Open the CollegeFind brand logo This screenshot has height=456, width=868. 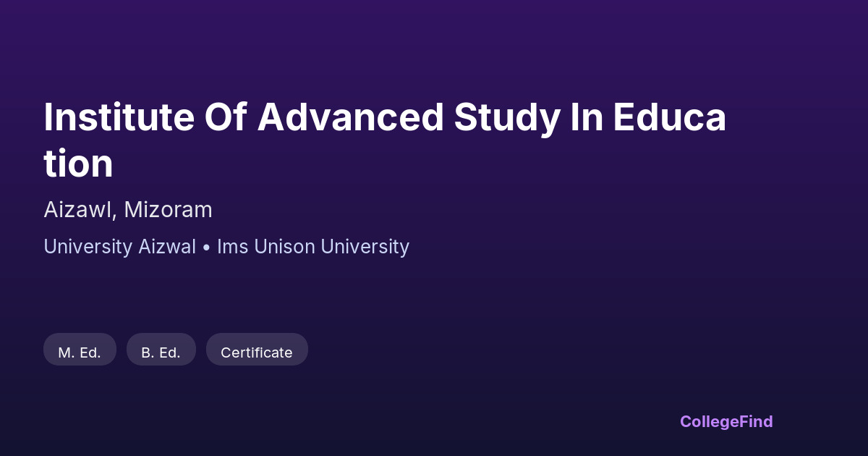coord(726,421)
